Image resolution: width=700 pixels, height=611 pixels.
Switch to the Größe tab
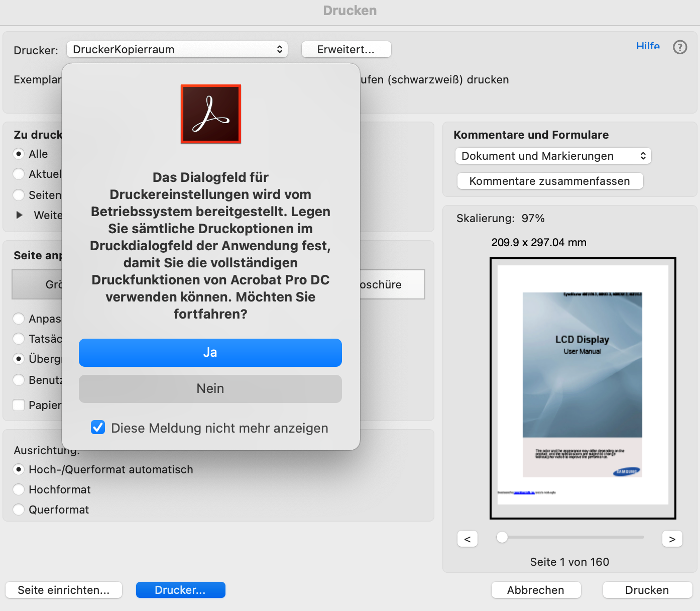point(37,284)
